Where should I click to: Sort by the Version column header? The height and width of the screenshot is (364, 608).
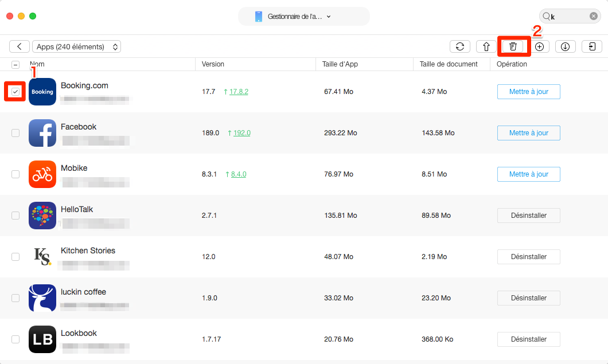213,64
